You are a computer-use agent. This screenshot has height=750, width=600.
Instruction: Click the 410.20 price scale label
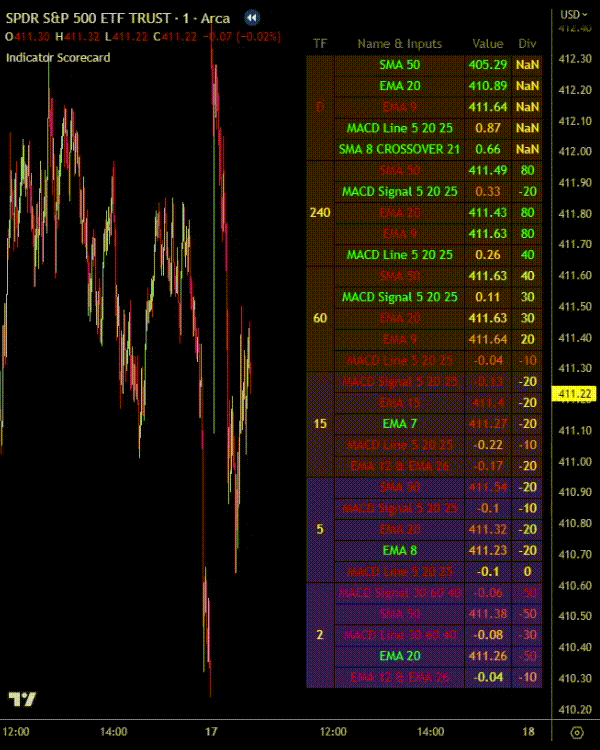click(x=575, y=709)
